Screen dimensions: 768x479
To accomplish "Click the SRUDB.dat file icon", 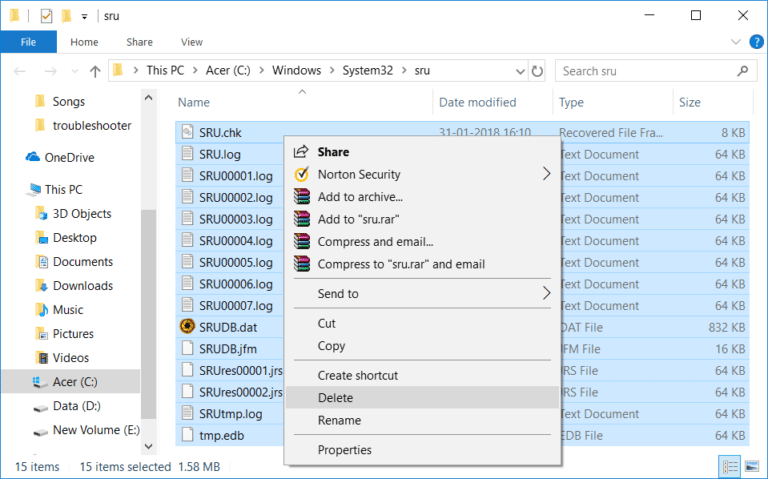I will pyautogui.click(x=187, y=326).
